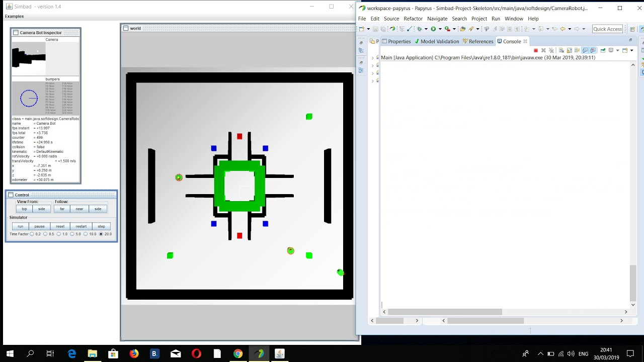Switch to the Model Validation tab
Image resolution: width=644 pixels, height=362 pixels.
tap(436, 41)
